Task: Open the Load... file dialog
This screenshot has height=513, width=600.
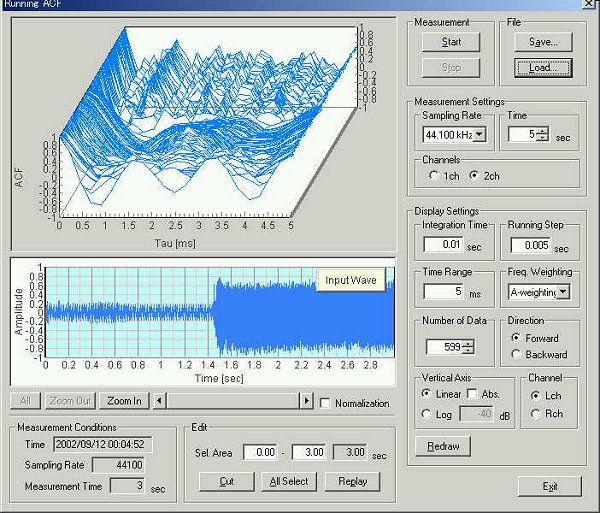Action: (543, 68)
